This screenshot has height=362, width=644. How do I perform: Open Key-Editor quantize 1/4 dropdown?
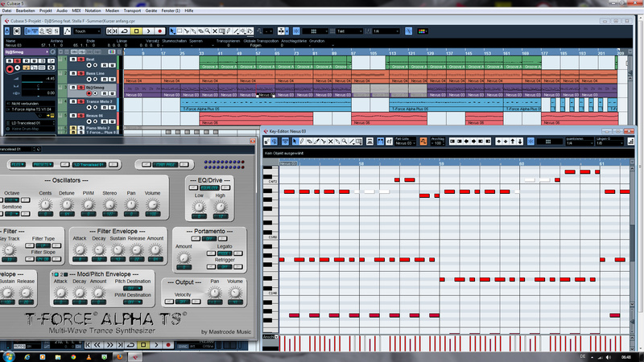tap(579, 143)
